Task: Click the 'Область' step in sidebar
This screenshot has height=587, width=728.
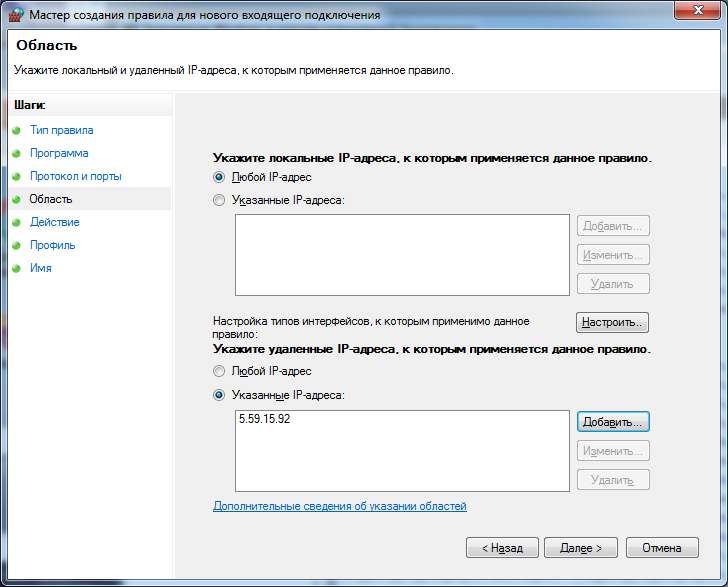Action: 51,199
